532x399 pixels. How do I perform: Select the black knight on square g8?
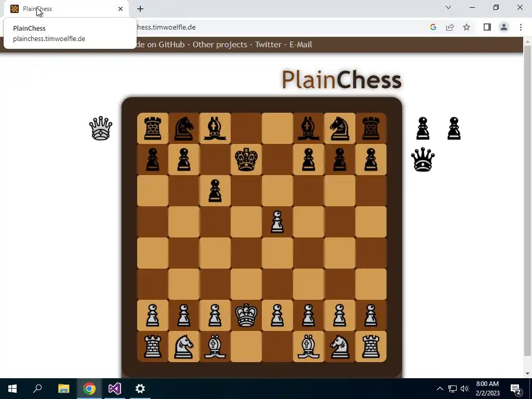coord(340,128)
